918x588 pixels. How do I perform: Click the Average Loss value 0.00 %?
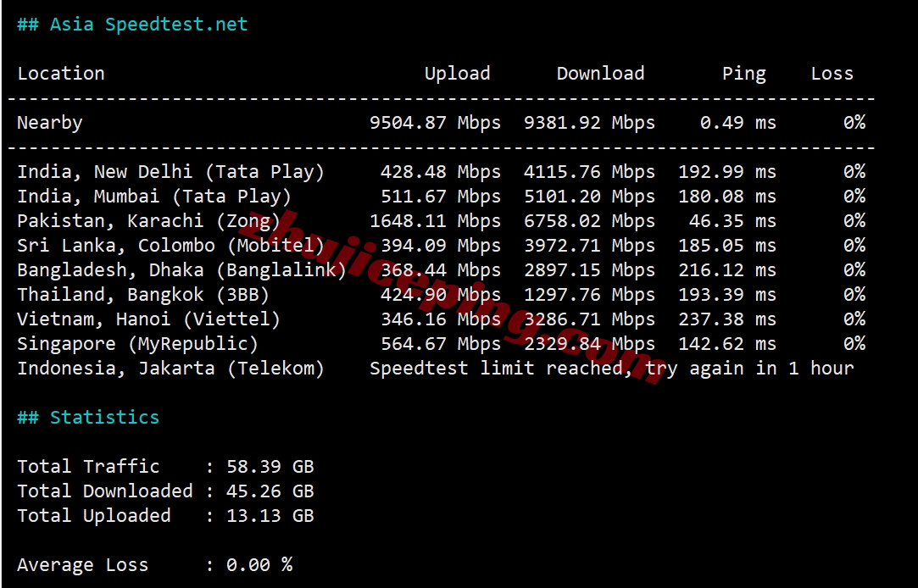tap(259, 565)
